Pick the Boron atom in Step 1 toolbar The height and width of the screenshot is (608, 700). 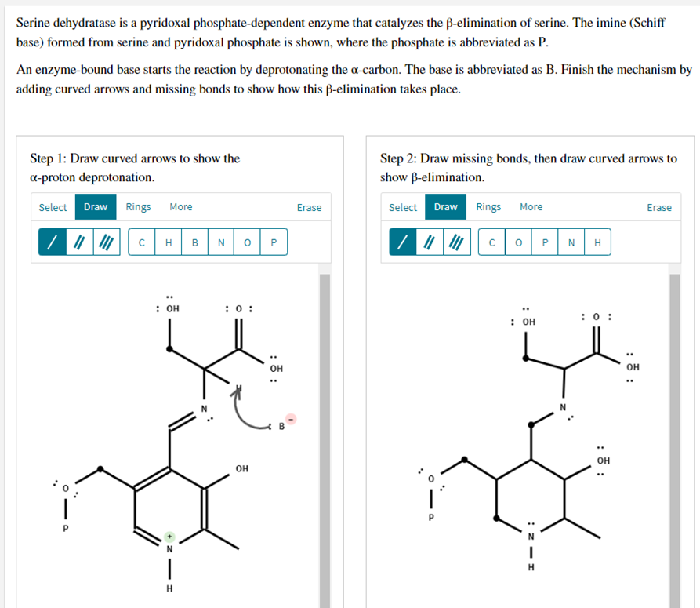[194, 242]
